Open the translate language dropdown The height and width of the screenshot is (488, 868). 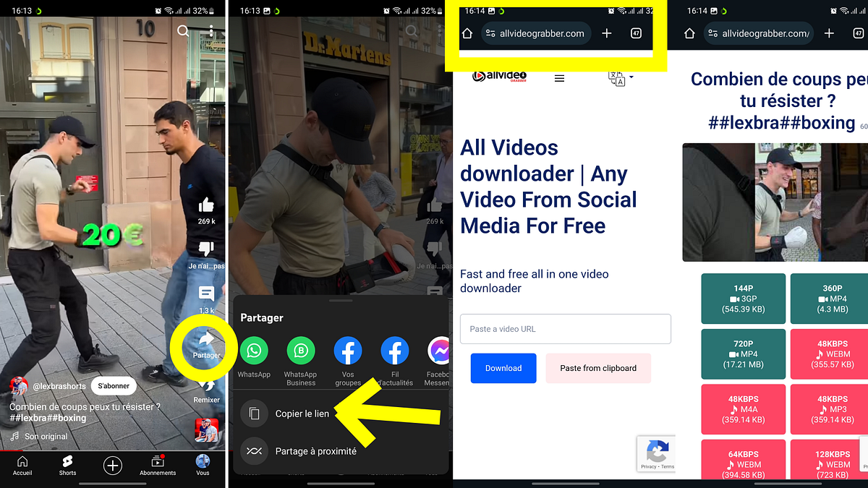pyautogui.click(x=616, y=78)
